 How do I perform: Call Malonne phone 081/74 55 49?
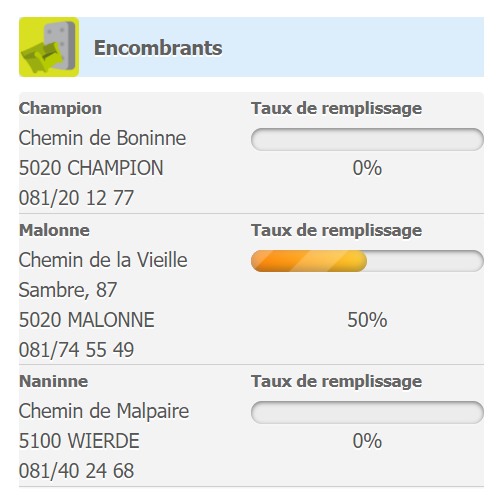tap(76, 350)
